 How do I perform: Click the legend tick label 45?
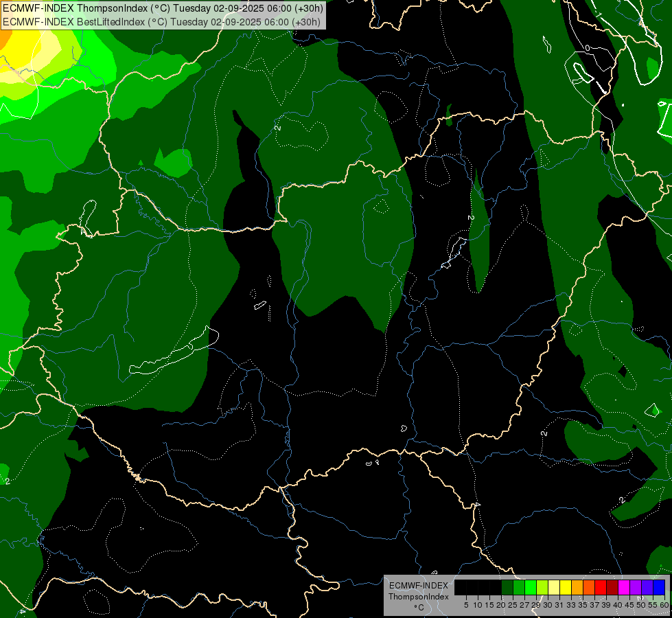[x=629, y=605]
